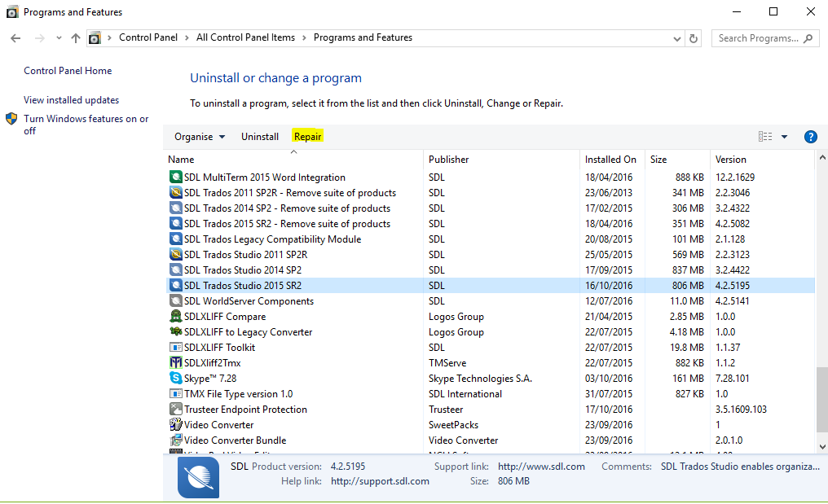Open the Organise dropdown menu

click(x=200, y=137)
